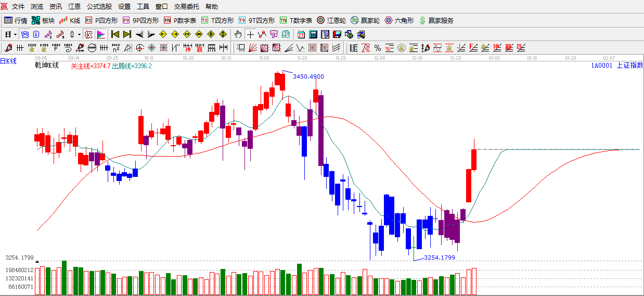Image resolution: width=644 pixels, height=296 pixels.
Task: Expand the 日 period dropdown arrow
Action: 15,34
